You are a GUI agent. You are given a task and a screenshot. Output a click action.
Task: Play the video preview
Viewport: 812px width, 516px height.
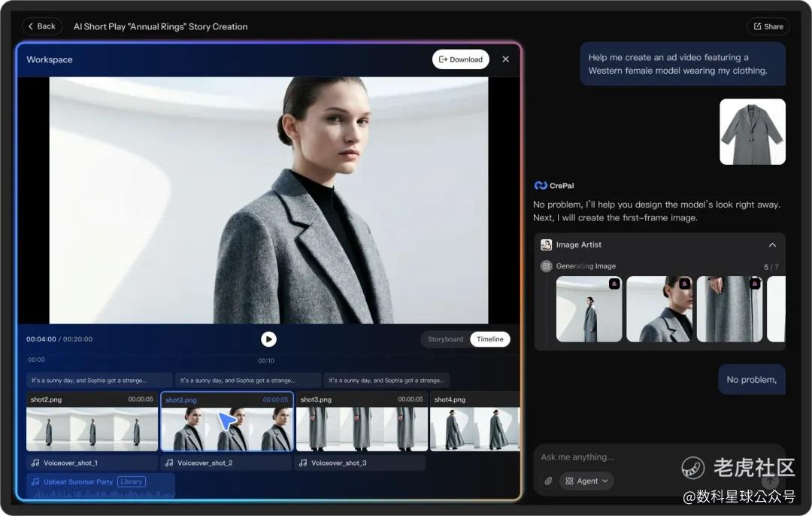268,339
